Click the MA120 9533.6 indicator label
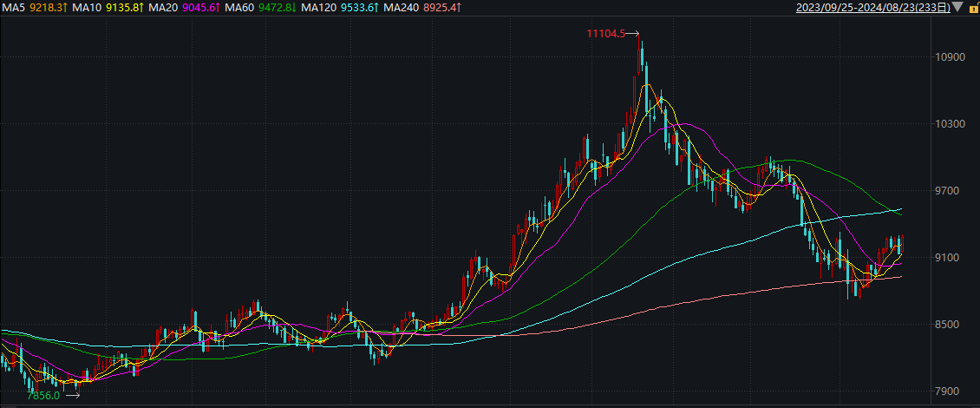Screen dimensions: 980x408 click(339, 8)
